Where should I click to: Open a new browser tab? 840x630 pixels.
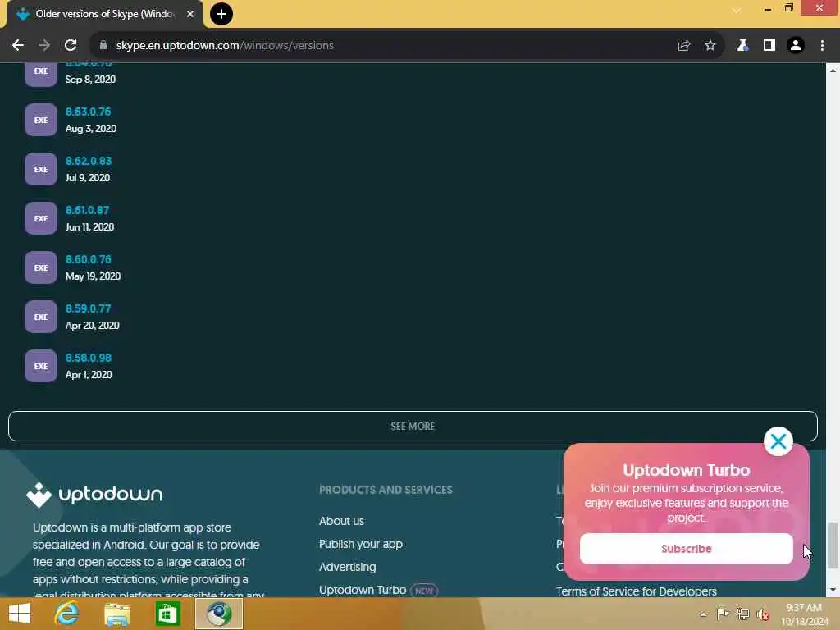(221, 14)
